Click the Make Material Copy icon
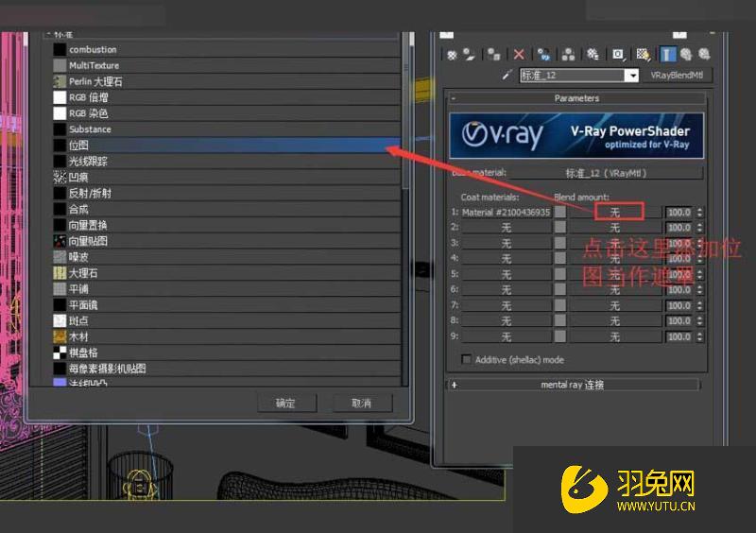The height and width of the screenshot is (533, 756). (x=544, y=55)
